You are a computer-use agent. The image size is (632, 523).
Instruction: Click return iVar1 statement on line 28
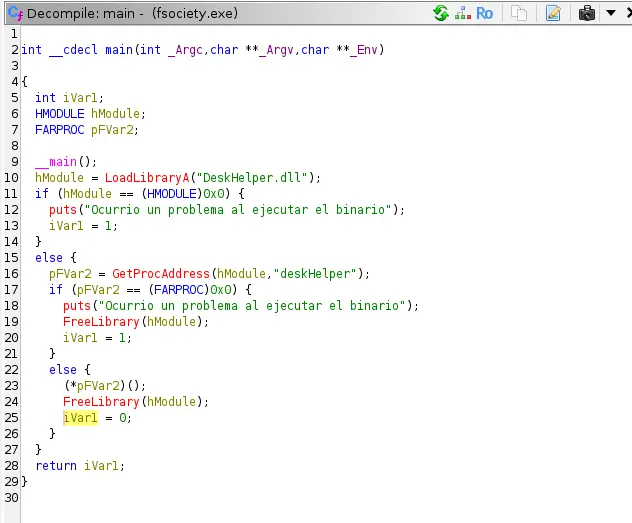(x=76, y=466)
